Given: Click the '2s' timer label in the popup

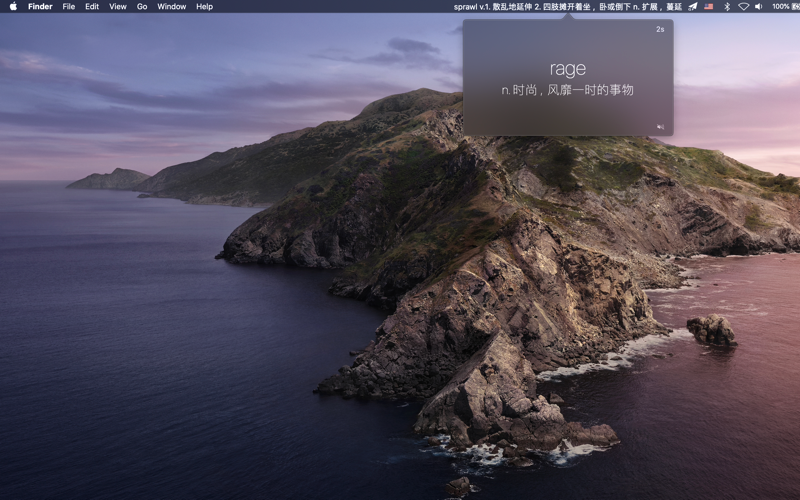Looking at the screenshot, I should coord(660,29).
